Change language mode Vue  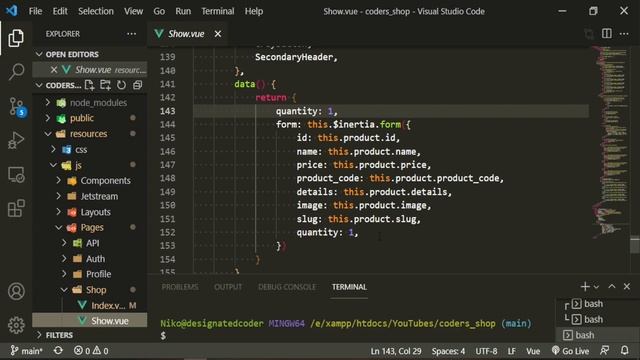[533, 351]
